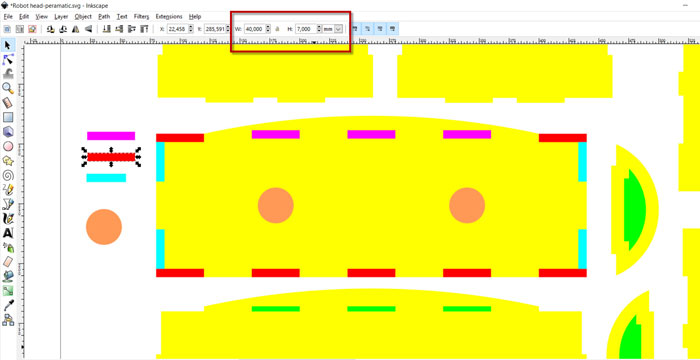700x360 pixels.
Task: Choose the Spray objects tool
Action: tap(8, 247)
